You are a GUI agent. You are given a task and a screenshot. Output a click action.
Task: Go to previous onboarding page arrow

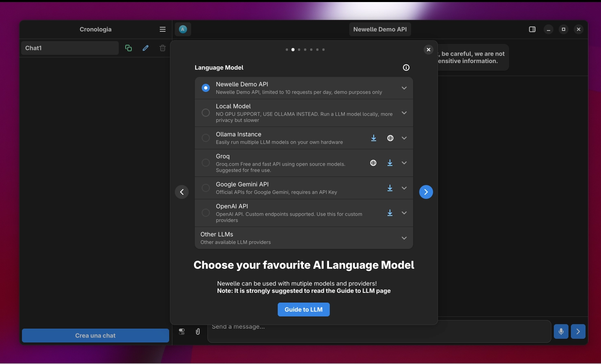click(182, 192)
